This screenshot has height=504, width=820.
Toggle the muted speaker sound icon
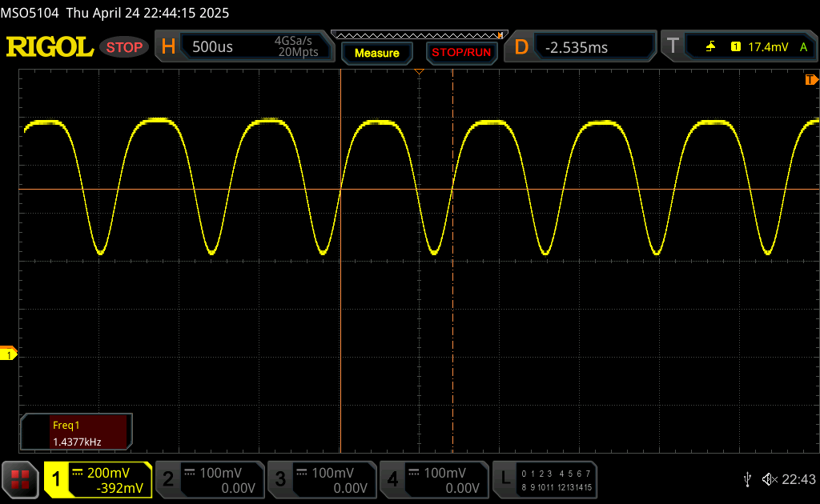pyautogui.click(x=770, y=479)
